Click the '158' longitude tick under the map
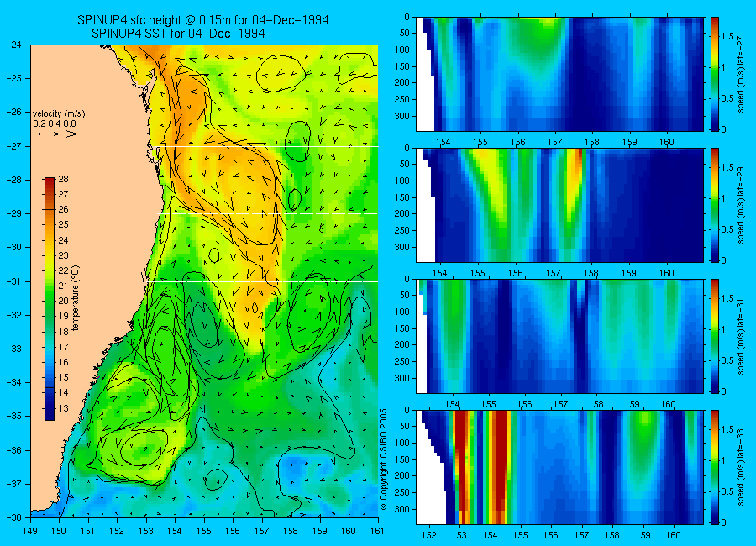The width and height of the screenshot is (756, 546). (291, 531)
